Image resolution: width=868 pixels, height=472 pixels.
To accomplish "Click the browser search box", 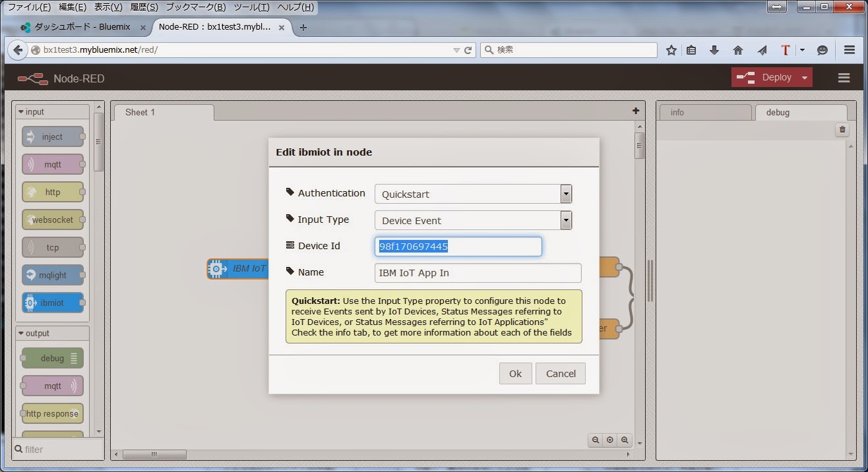I will (569, 50).
